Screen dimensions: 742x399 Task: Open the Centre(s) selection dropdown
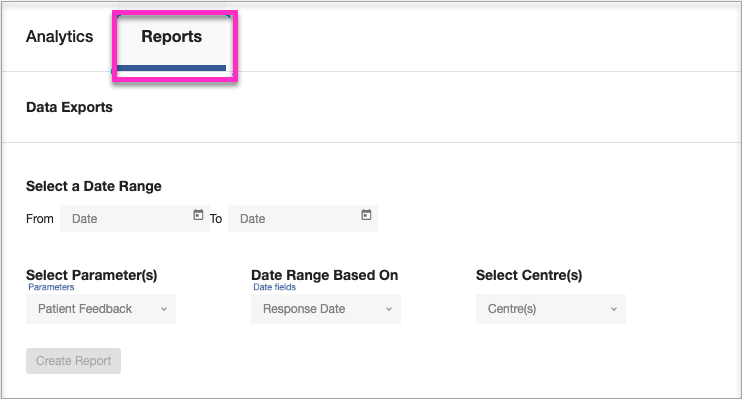coord(551,309)
